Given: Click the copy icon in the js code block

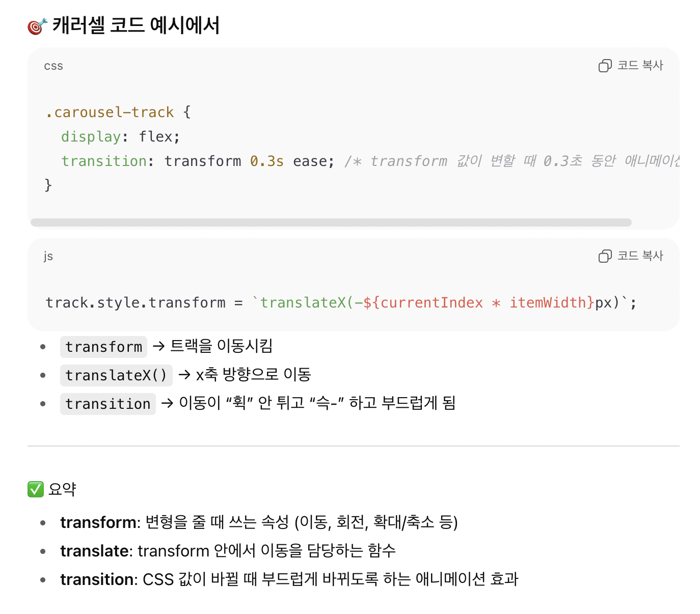Looking at the screenshot, I should (605, 256).
